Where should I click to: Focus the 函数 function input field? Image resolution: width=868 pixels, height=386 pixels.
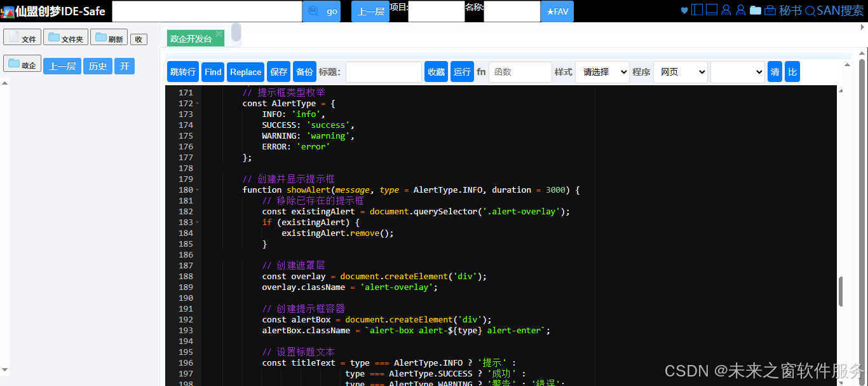point(520,72)
